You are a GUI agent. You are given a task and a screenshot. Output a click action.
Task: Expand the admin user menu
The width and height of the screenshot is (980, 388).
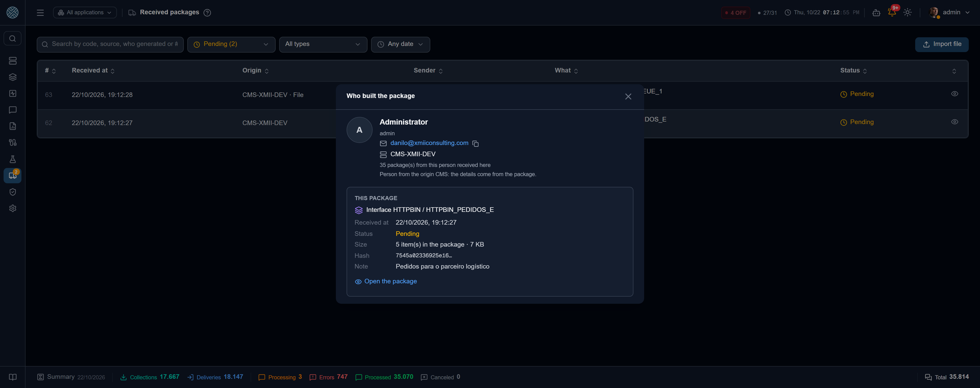tap(950, 13)
